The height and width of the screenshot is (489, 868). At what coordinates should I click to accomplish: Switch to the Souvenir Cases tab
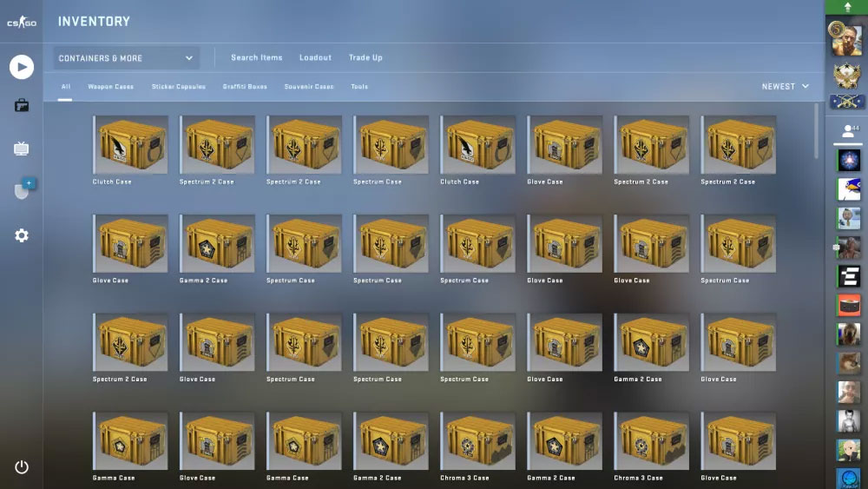pos(309,87)
